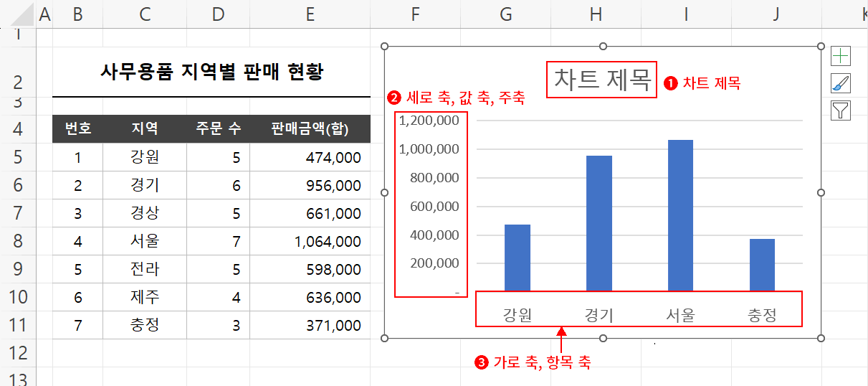
Task: Click the 800,000 axis label
Action: pos(434,177)
